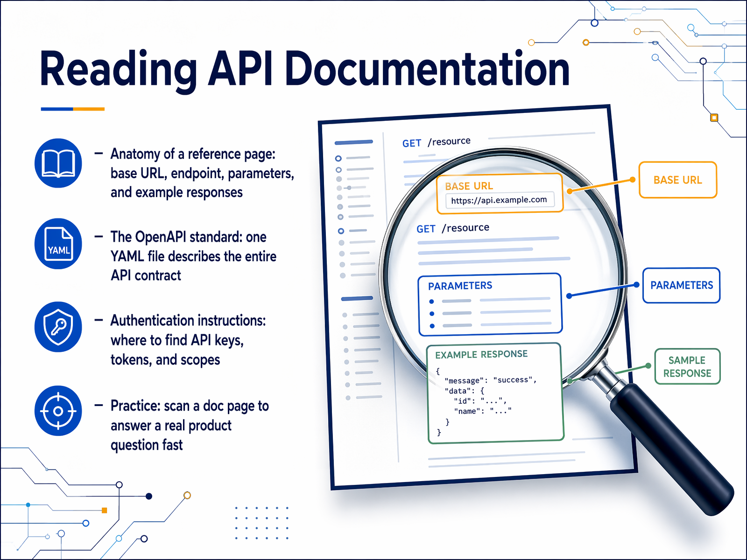The image size is (747, 560).
Task: Click the crosshair target icon
Action: (58, 411)
